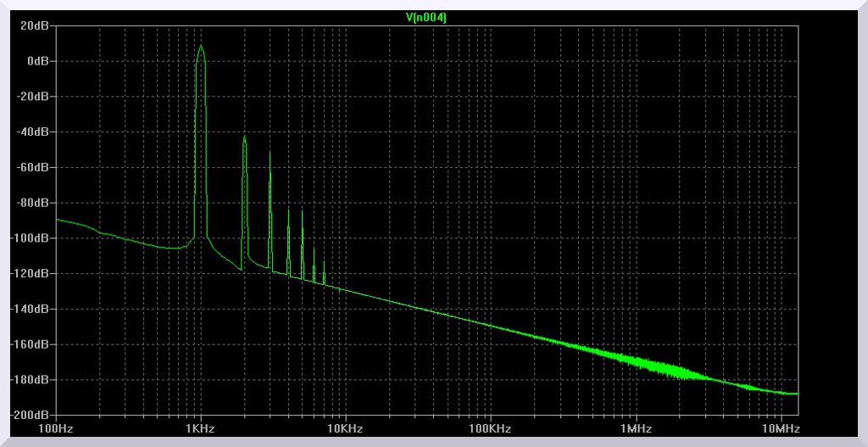Viewport: 868px width, 447px height.
Task: Select the 1KHz frequency axis label
Action: 201,428
